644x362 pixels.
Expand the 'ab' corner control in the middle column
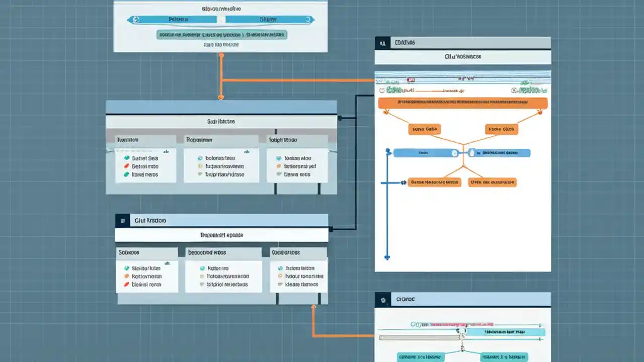[x=246, y=151]
